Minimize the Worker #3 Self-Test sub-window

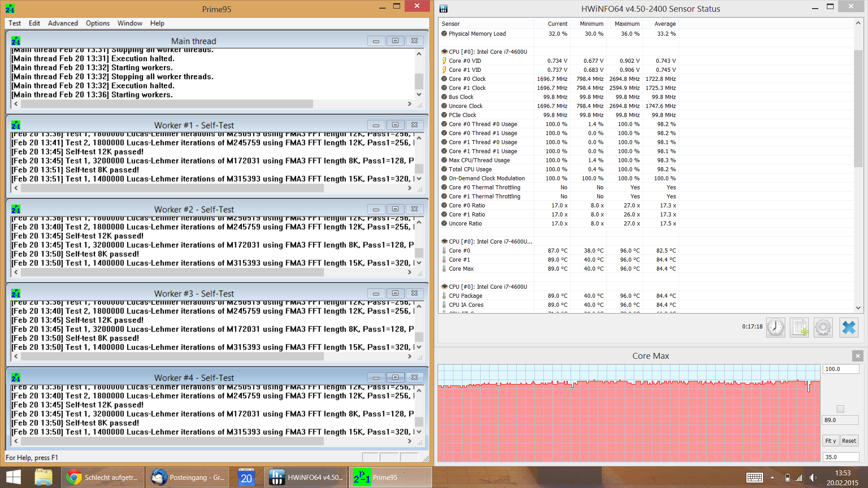coord(376,294)
